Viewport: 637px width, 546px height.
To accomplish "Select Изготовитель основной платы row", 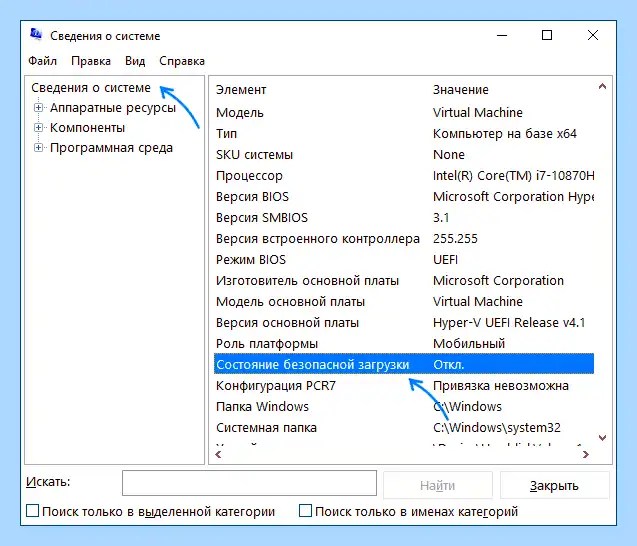I will click(404, 281).
